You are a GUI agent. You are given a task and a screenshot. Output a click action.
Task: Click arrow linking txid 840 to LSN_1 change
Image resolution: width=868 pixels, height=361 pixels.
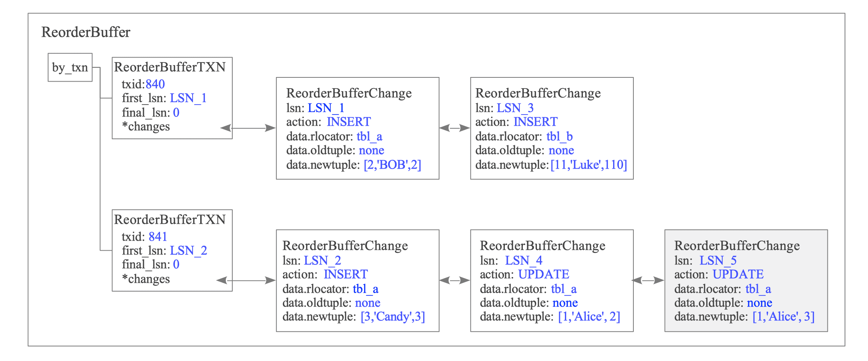[x=248, y=128]
